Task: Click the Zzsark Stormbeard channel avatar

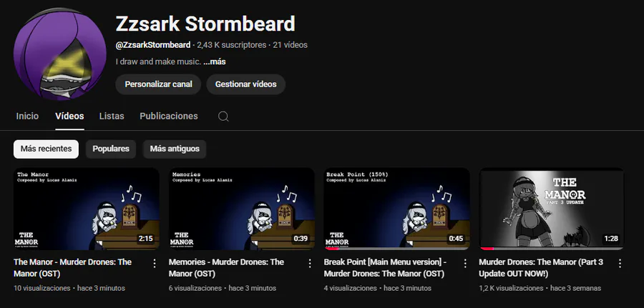Action: pos(60,54)
